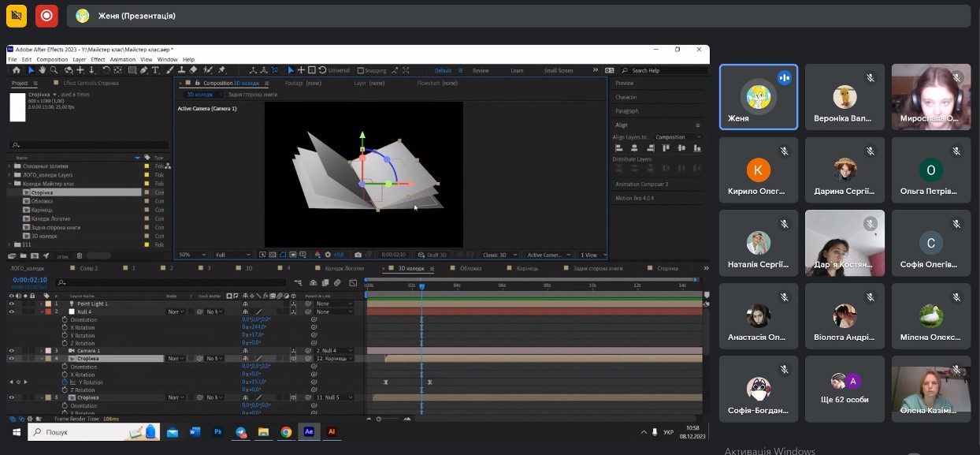The height and width of the screenshot is (455, 980).
Task: Open Align Layers to Composition dropdown
Action: 677,137
